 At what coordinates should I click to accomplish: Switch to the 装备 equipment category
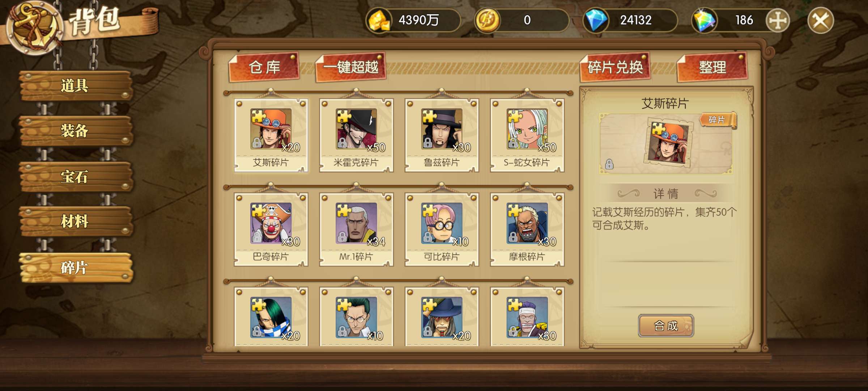75,131
